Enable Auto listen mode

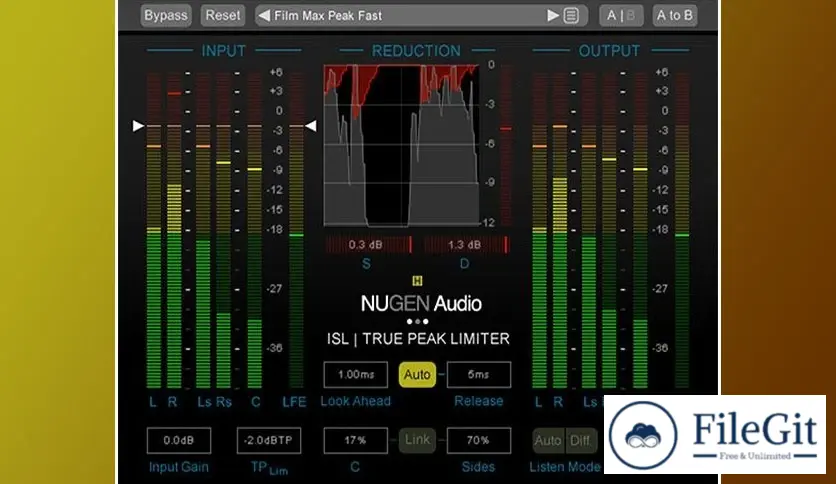(548, 441)
